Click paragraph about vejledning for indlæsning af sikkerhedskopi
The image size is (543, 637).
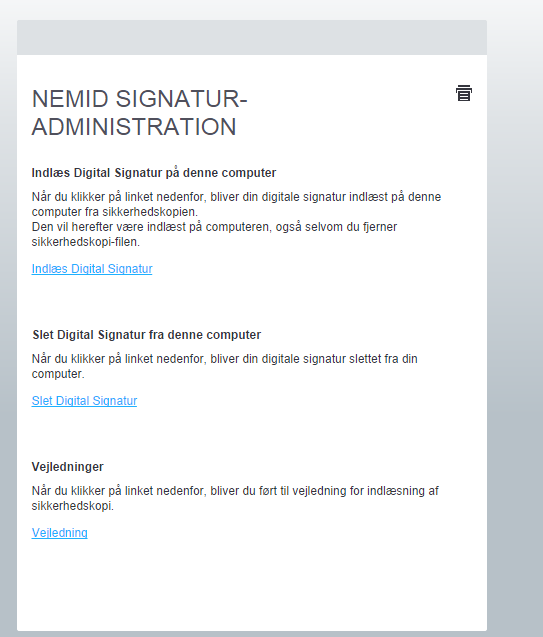(235, 498)
